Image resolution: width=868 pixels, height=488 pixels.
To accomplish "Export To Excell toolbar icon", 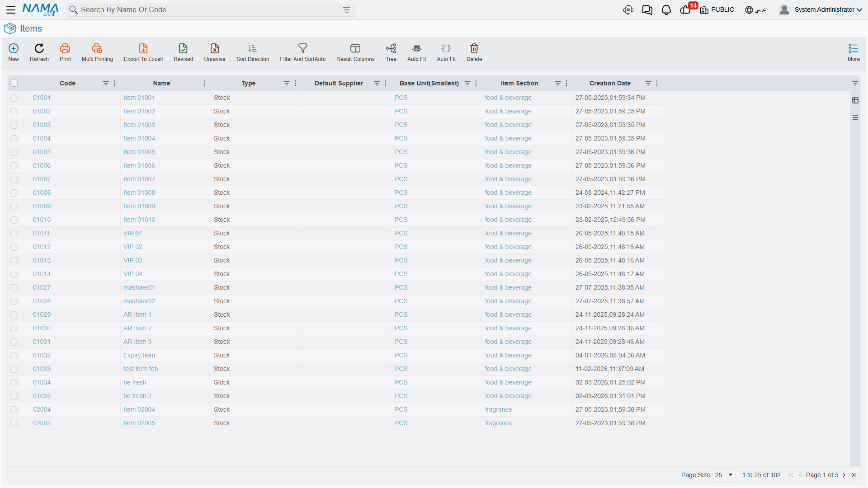I will [x=143, y=52].
